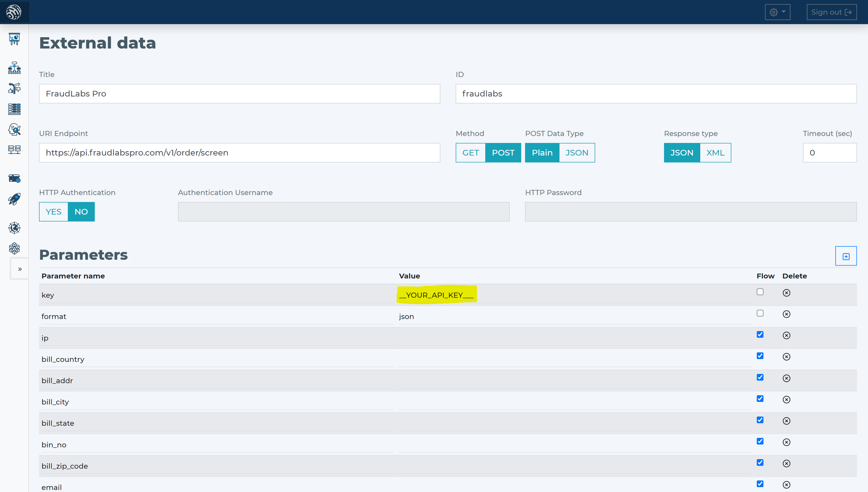Click the Authentication Username field
The width and height of the screenshot is (868, 492).
click(x=343, y=212)
